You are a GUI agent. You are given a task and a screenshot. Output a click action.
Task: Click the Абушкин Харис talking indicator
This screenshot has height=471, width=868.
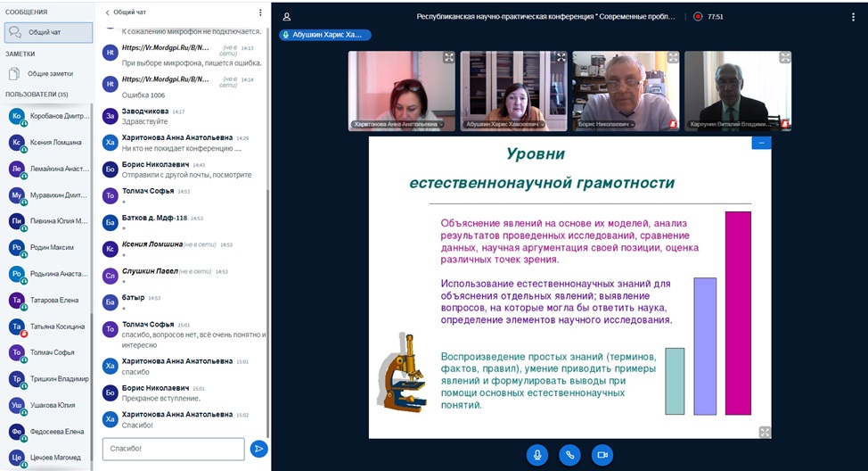pyautogui.click(x=325, y=35)
